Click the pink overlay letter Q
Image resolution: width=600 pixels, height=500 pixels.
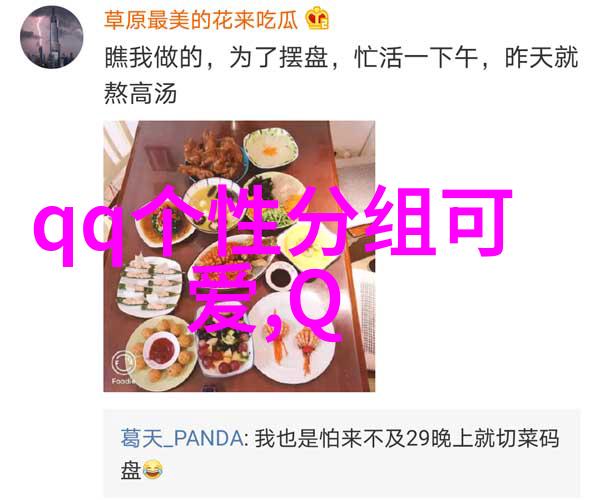tap(315, 304)
